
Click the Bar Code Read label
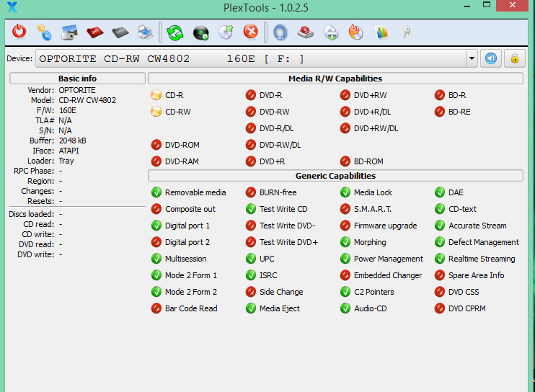[191, 308]
